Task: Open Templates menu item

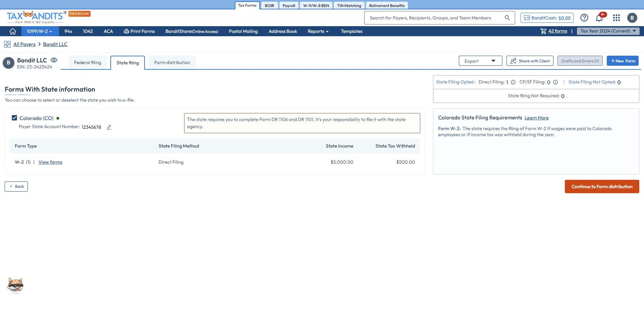Action: pos(352,31)
